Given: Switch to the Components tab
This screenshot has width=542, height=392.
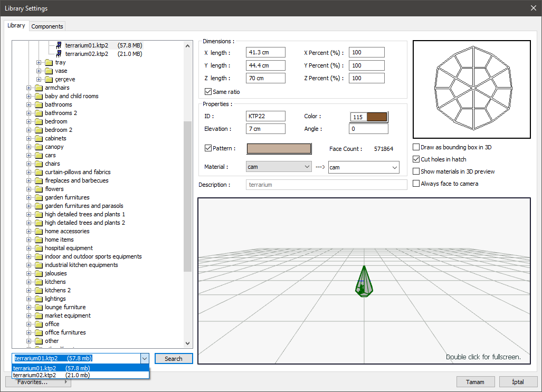Looking at the screenshot, I should pos(47,26).
